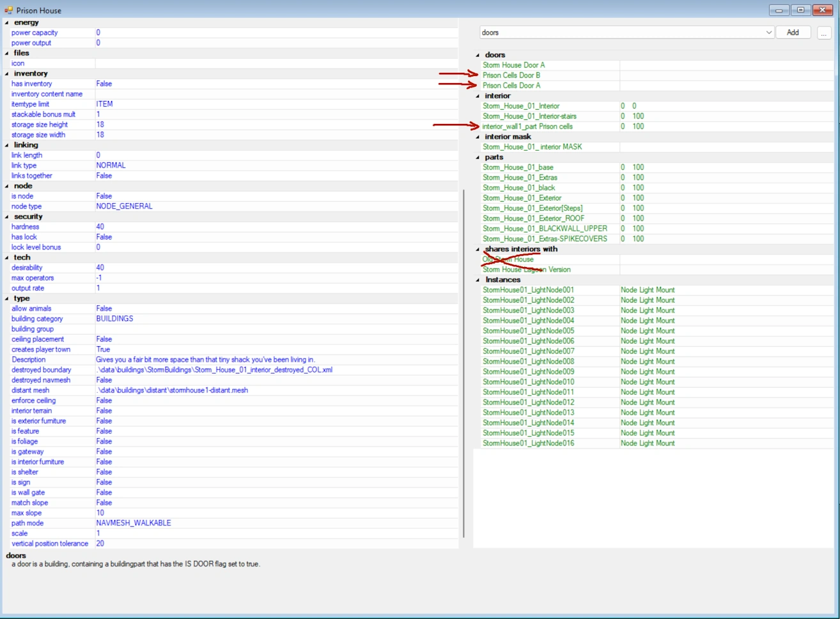The width and height of the screenshot is (840, 619).
Task: Collapse the parts group in right panel
Action: [x=478, y=157]
